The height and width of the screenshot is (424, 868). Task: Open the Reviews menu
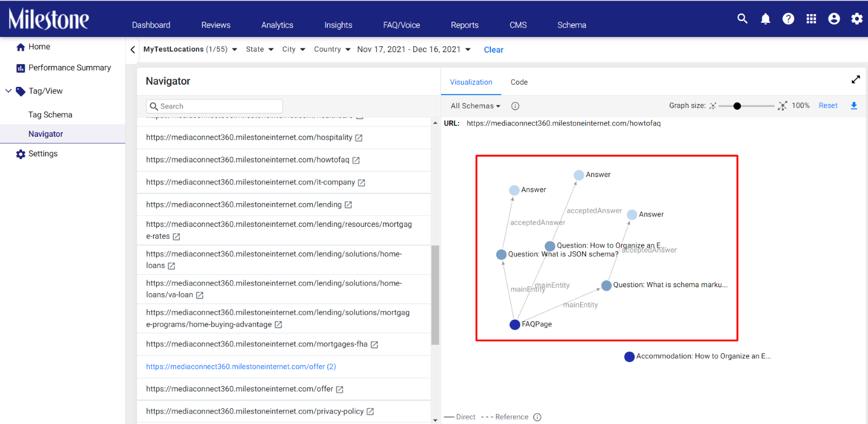pos(216,25)
